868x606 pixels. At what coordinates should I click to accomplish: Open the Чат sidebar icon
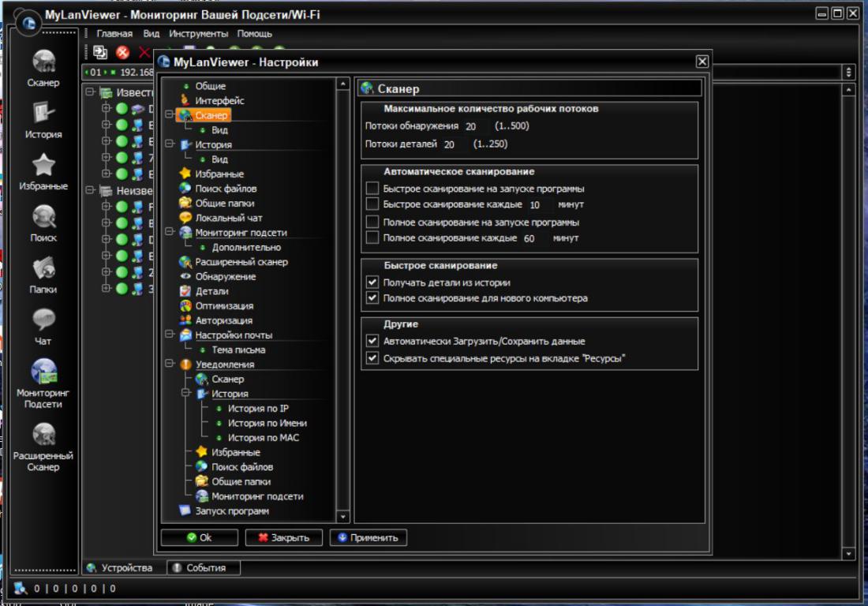point(43,320)
